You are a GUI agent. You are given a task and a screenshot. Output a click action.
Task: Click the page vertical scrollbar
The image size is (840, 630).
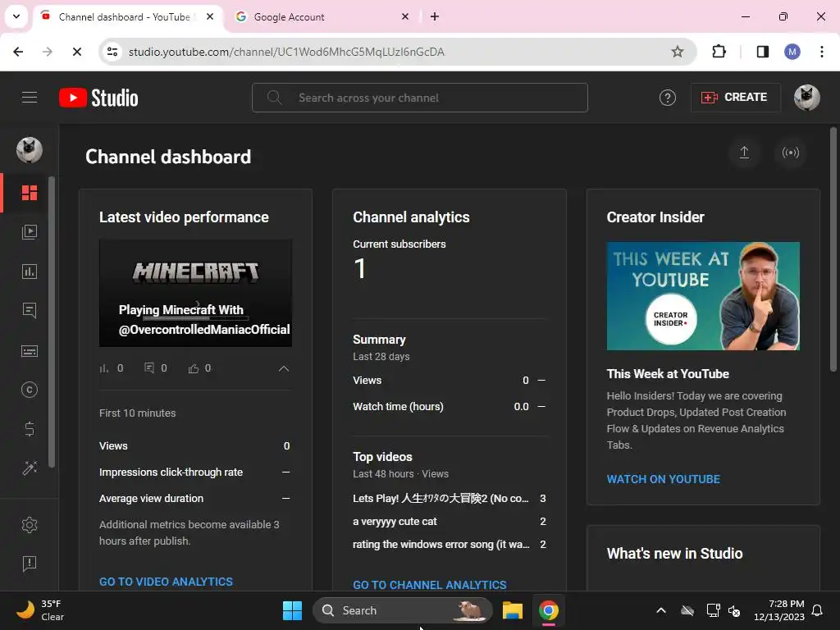[x=833, y=249]
